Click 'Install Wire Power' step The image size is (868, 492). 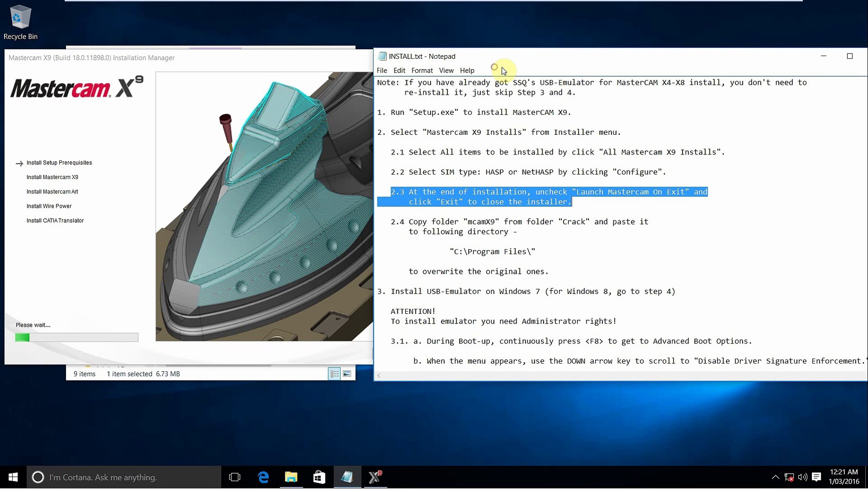[x=49, y=206]
